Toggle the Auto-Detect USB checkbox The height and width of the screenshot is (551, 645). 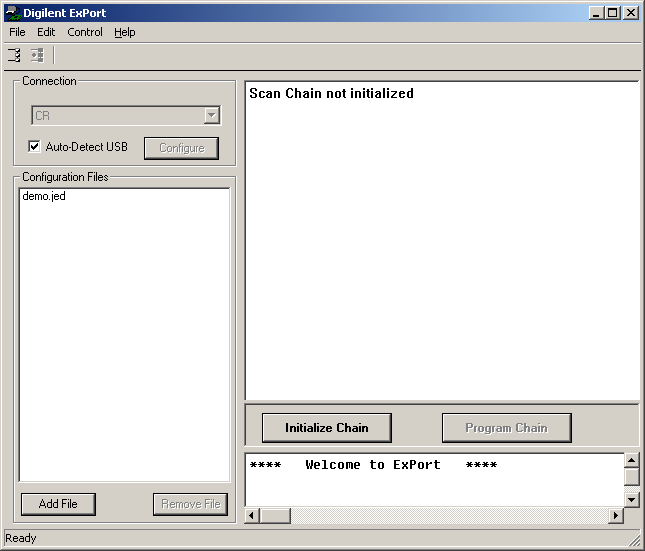34,146
